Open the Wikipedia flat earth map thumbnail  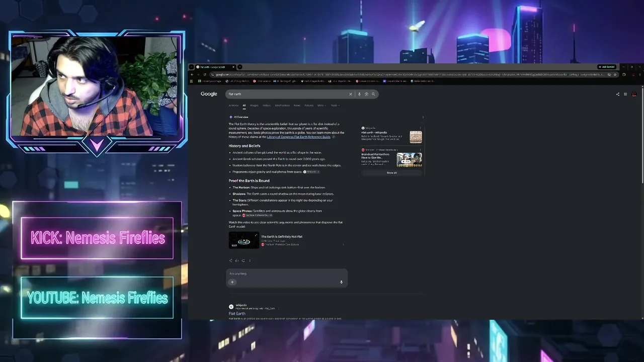(416, 137)
